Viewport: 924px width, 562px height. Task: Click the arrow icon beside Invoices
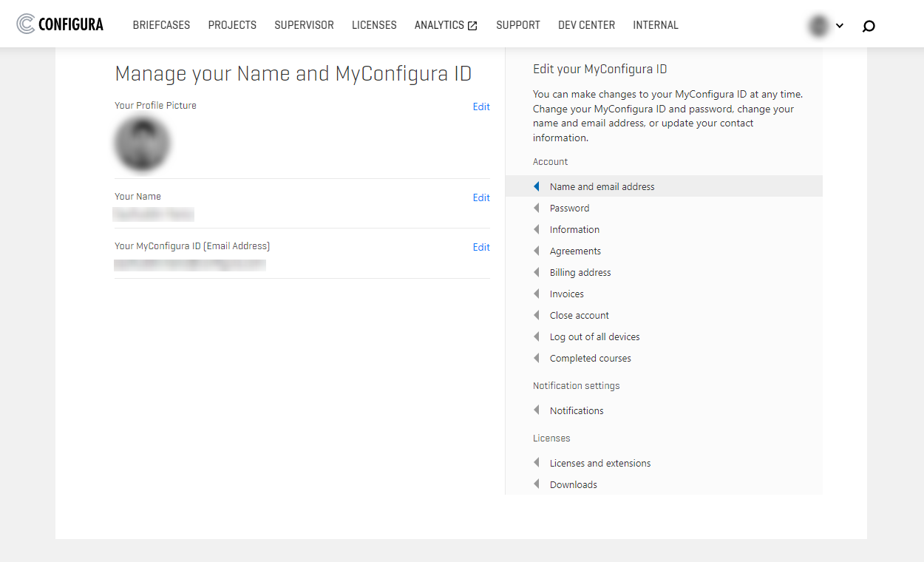click(x=536, y=294)
